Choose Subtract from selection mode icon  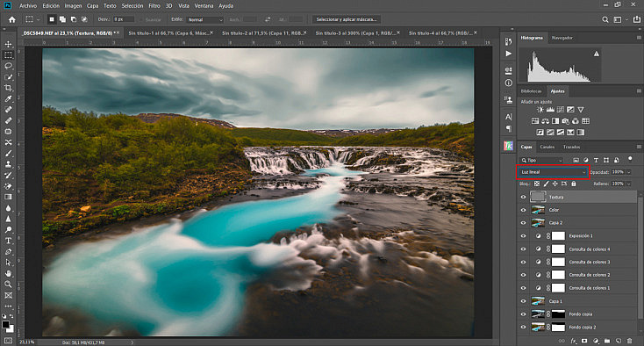click(74, 19)
